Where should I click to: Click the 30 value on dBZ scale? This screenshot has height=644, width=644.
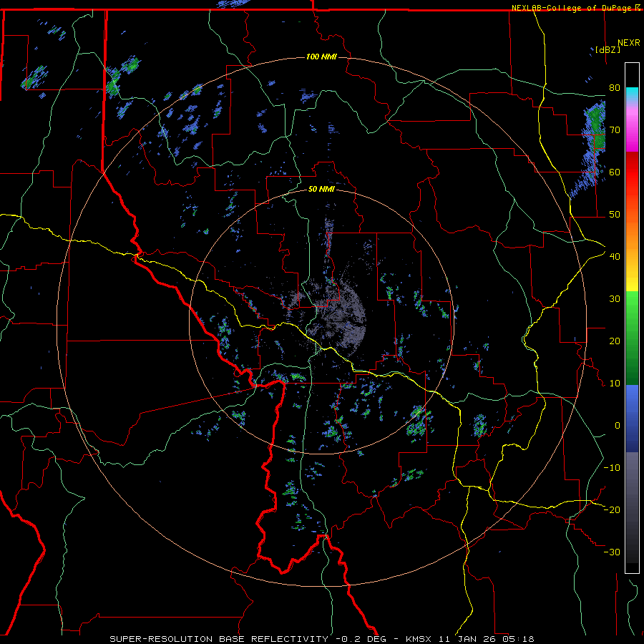[x=615, y=299]
